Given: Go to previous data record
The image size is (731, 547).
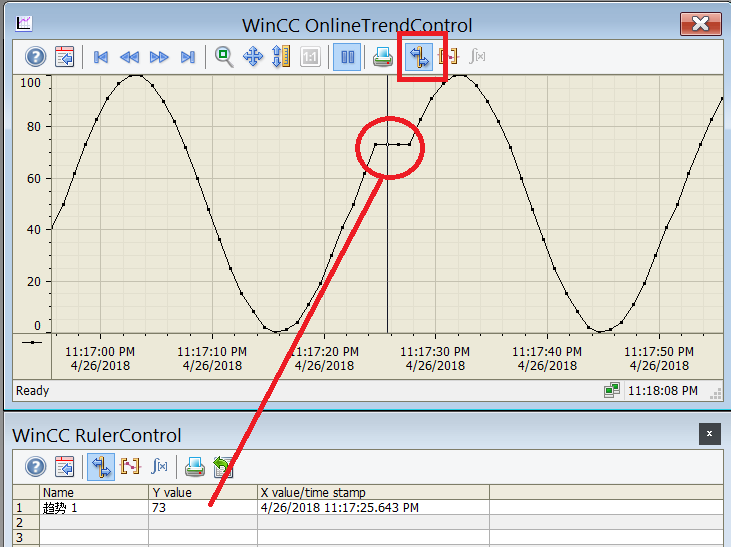Looking at the screenshot, I should [130, 57].
